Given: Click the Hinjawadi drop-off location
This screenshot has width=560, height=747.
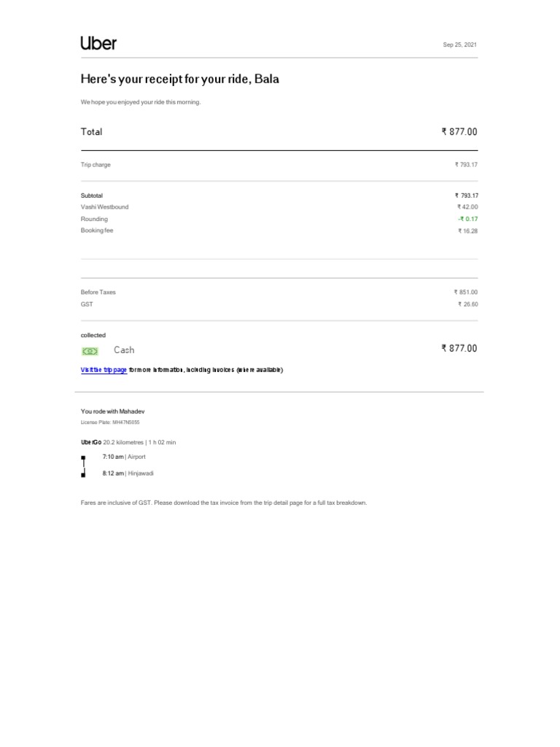Looking at the screenshot, I should click(x=141, y=473).
